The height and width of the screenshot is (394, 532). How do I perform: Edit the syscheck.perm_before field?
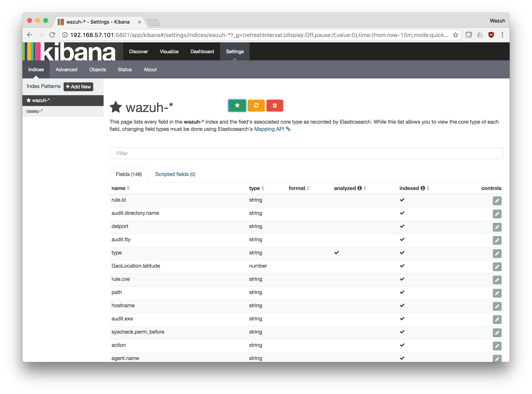click(x=497, y=332)
